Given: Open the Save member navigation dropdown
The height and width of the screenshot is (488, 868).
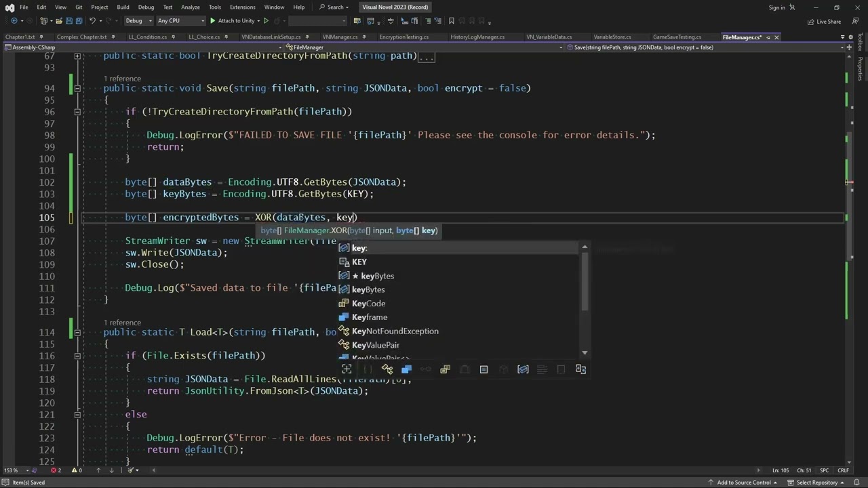Looking at the screenshot, I should pyautogui.click(x=705, y=47).
